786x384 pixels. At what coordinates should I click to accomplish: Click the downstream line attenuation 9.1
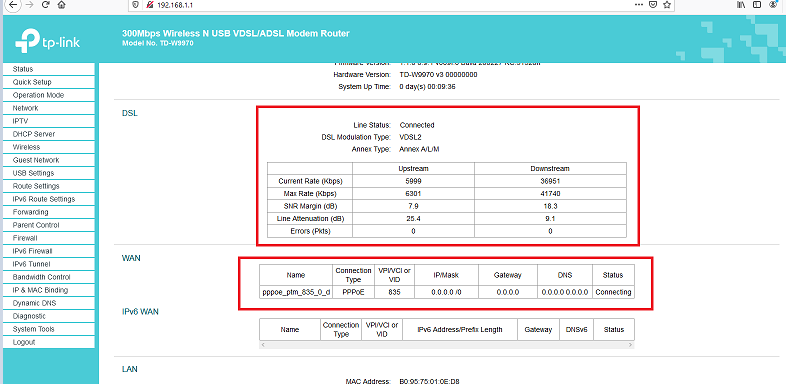tap(550, 219)
